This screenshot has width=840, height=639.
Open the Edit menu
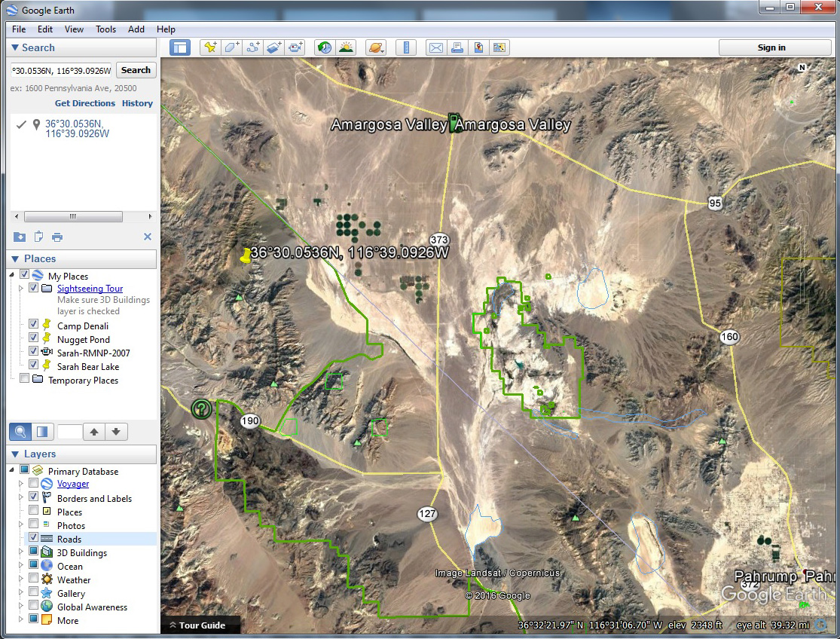tap(45, 29)
